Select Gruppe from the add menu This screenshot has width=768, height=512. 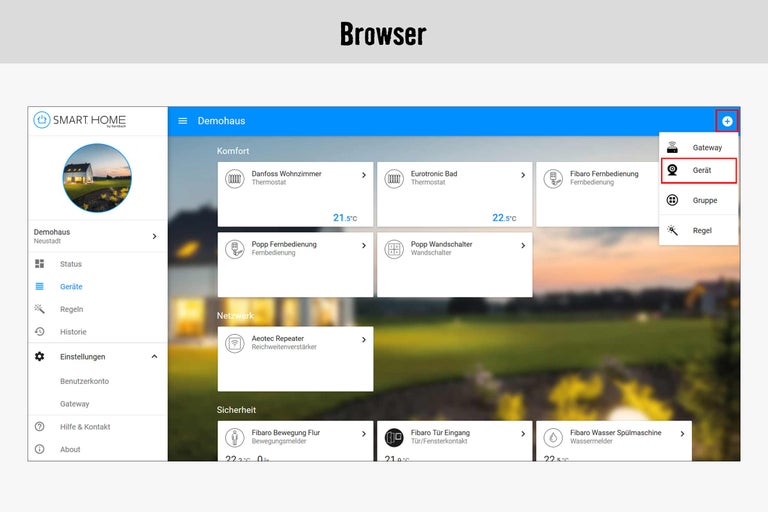(699, 200)
